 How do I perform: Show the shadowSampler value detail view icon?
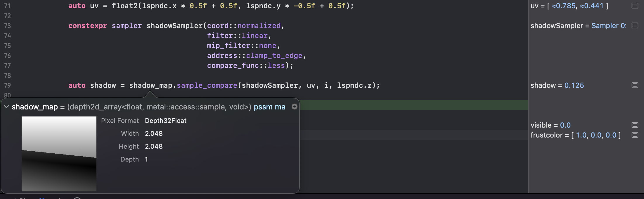(x=635, y=25)
